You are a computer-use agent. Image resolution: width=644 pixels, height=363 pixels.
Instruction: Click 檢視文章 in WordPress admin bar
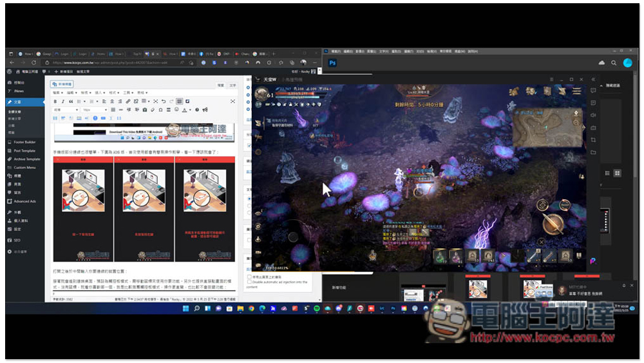point(83,72)
